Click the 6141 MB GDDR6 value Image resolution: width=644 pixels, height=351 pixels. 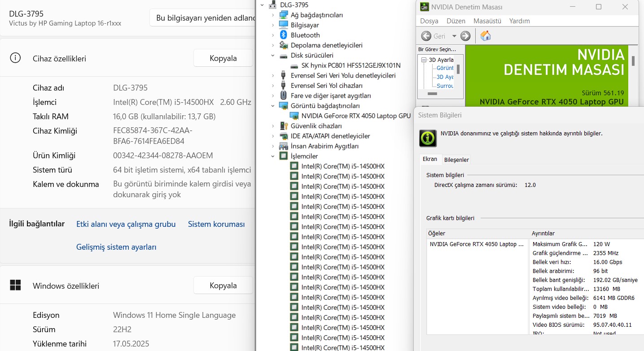point(613,298)
